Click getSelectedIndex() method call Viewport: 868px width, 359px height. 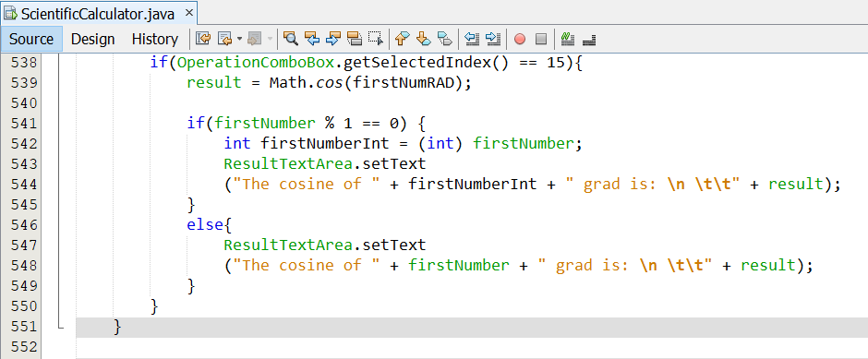point(427,63)
